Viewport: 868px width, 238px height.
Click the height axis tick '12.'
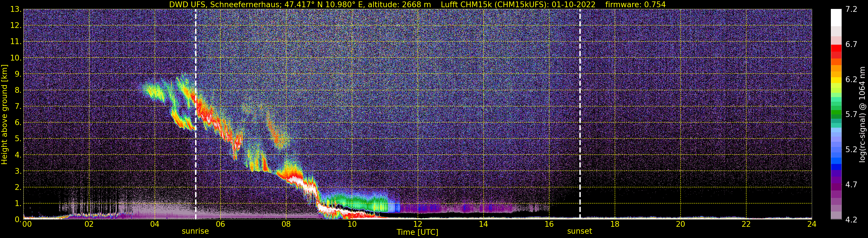[x=16, y=26]
